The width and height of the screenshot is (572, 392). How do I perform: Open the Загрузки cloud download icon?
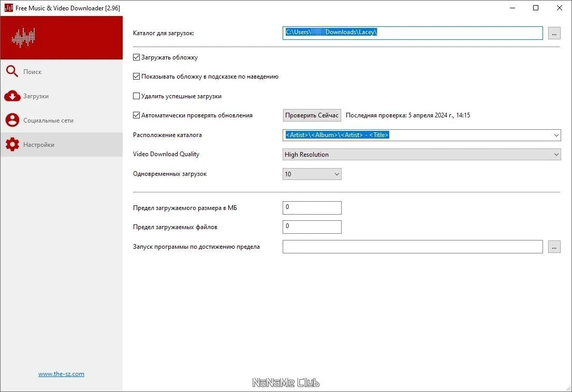[x=12, y=96]
